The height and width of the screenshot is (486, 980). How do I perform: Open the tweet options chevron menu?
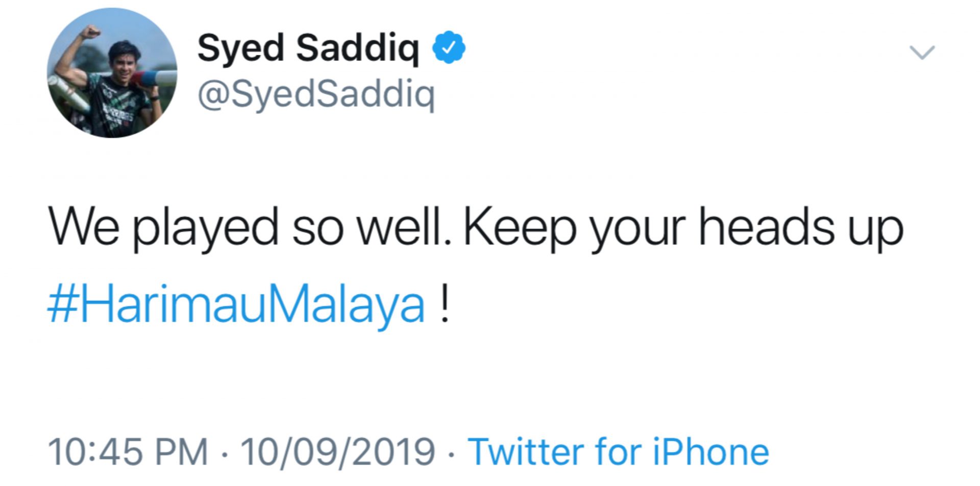(922, 52)
